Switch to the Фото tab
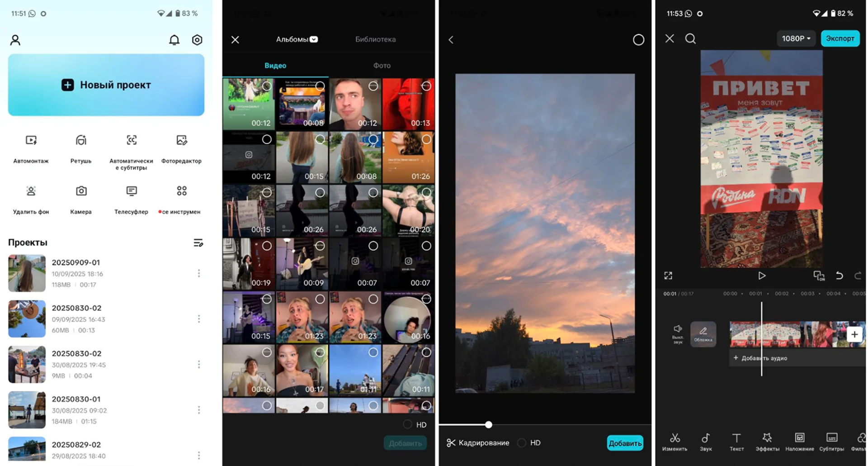The height and width of the screenshot is (466, 868). 382,66
